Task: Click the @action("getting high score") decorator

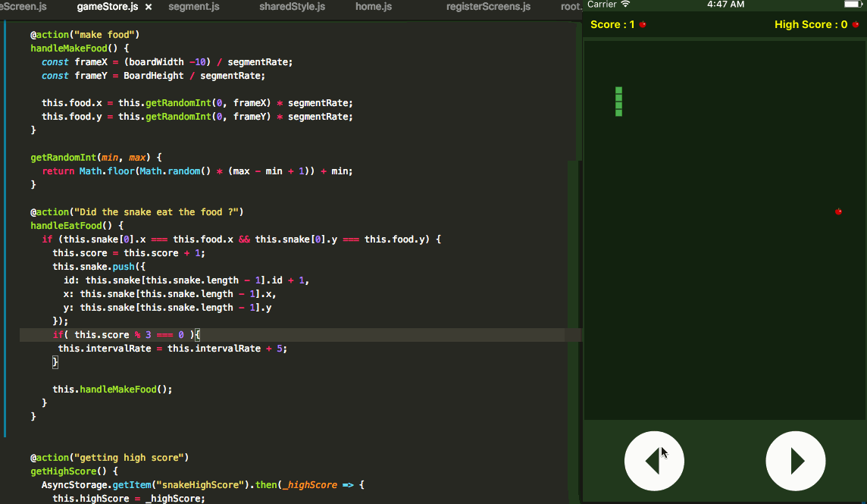Action: 109,458
